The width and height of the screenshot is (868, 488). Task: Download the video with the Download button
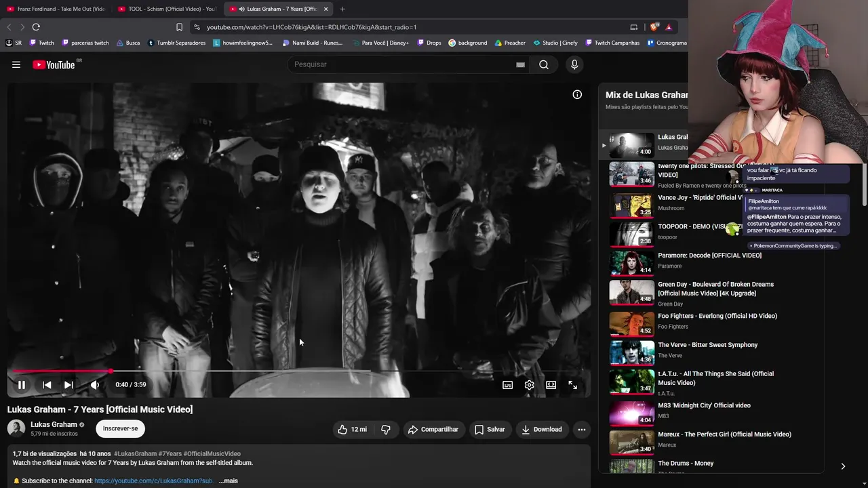point(542,429)
